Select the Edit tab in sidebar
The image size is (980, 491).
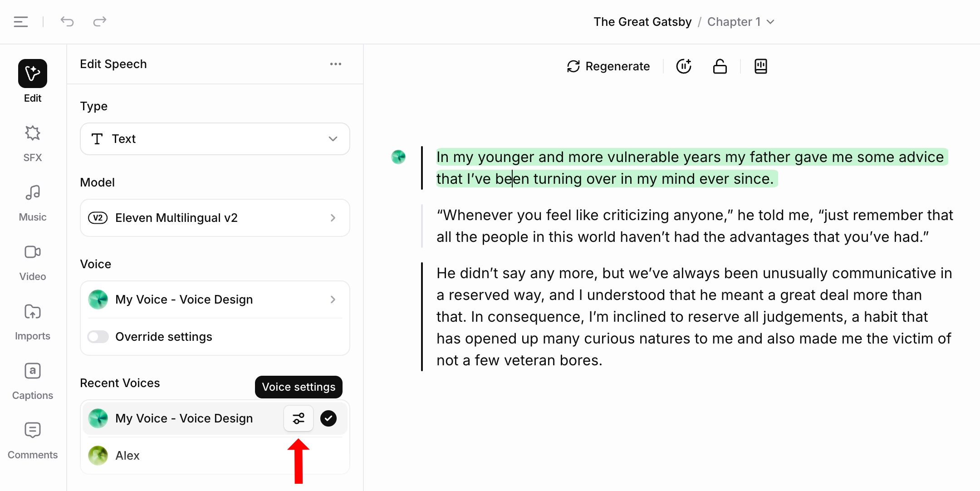[x=33, y=80]
